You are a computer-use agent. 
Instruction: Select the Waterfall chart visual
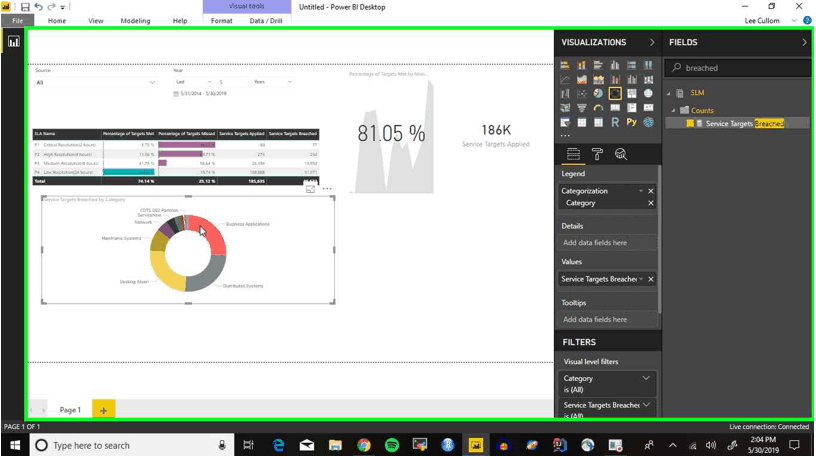pos(565,94)
